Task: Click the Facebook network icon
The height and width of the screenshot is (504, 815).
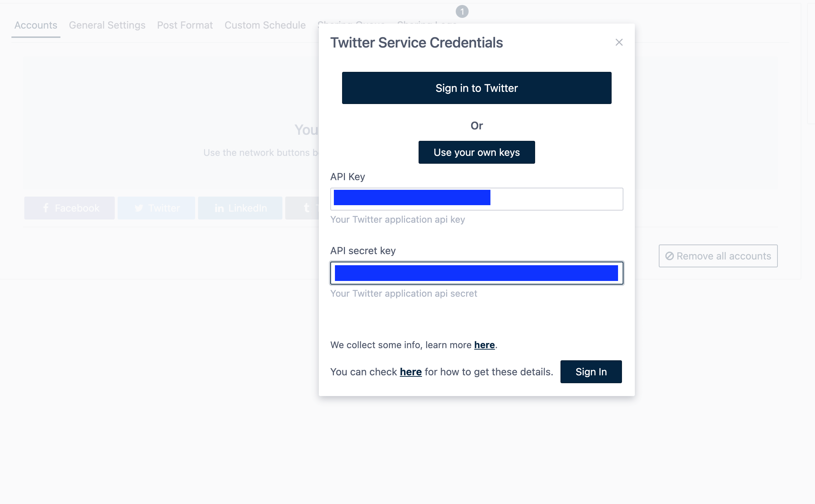Action: click(46, 208)
